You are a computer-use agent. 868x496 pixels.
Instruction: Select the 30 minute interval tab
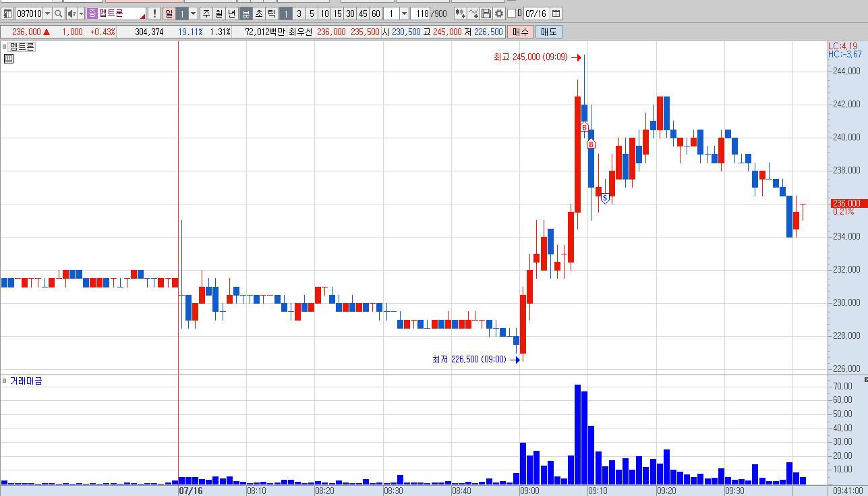coord(350,13)
